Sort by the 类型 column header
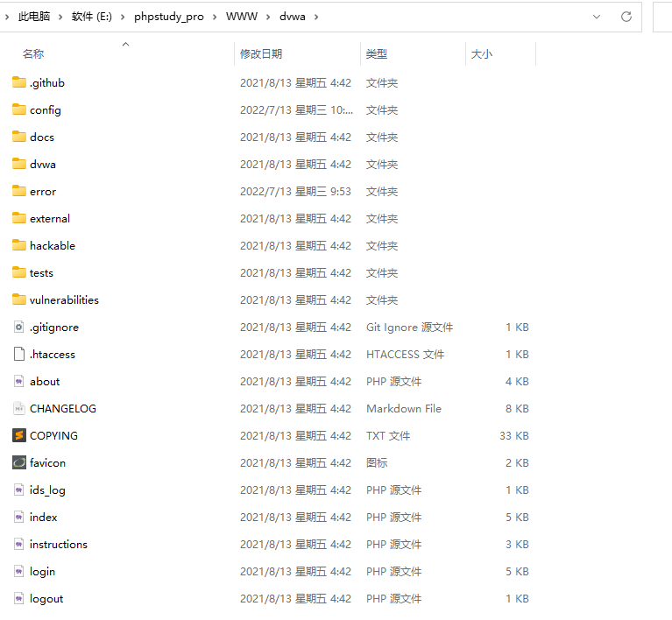The height and width of the screenshot is (620, 672). (x=377, y=54)
